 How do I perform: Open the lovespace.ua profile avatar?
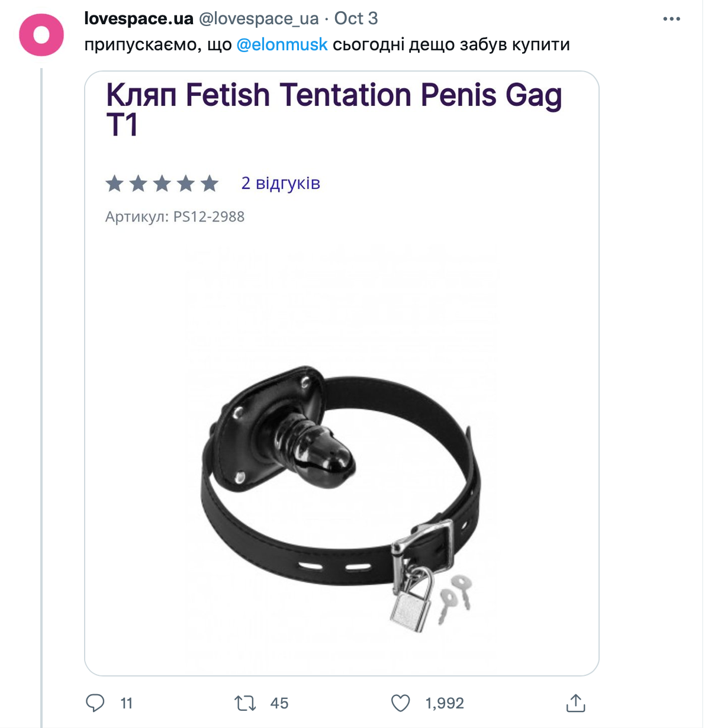point(41,35)
